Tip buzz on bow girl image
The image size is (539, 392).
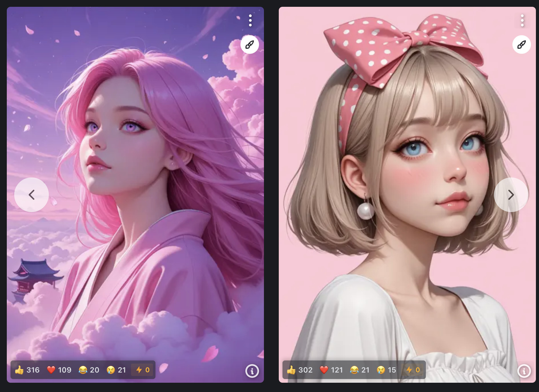(x=413, y=370)
